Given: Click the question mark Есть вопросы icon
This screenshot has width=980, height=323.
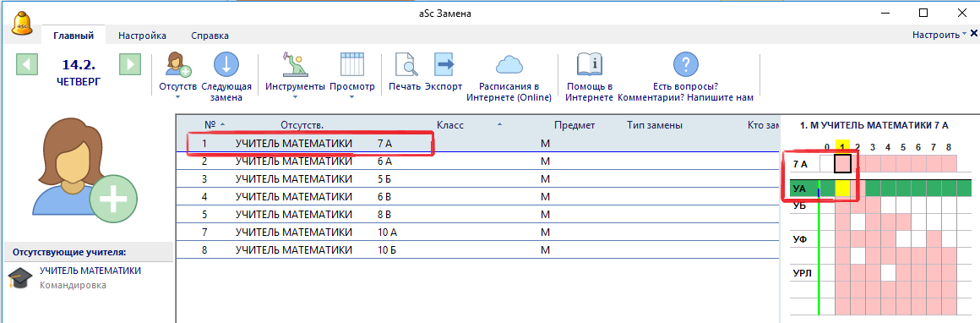Looking at the screenshot, I should pyautogui.click(x=685, y=65).
